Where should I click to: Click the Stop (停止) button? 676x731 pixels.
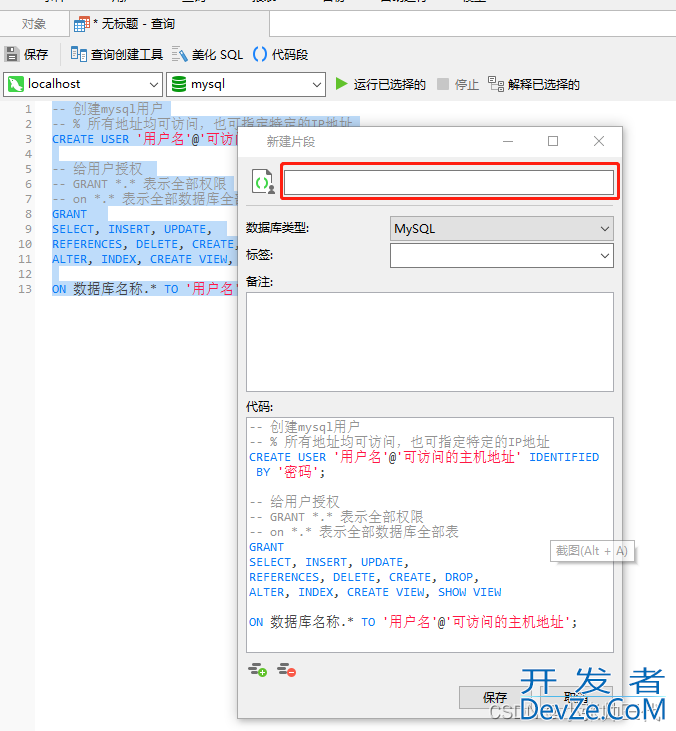(x=458, y=84)
